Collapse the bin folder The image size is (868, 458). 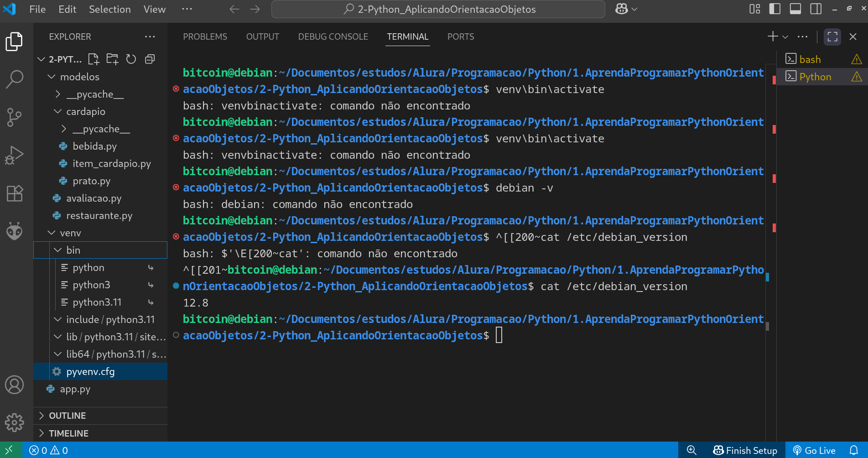point(58,250)
